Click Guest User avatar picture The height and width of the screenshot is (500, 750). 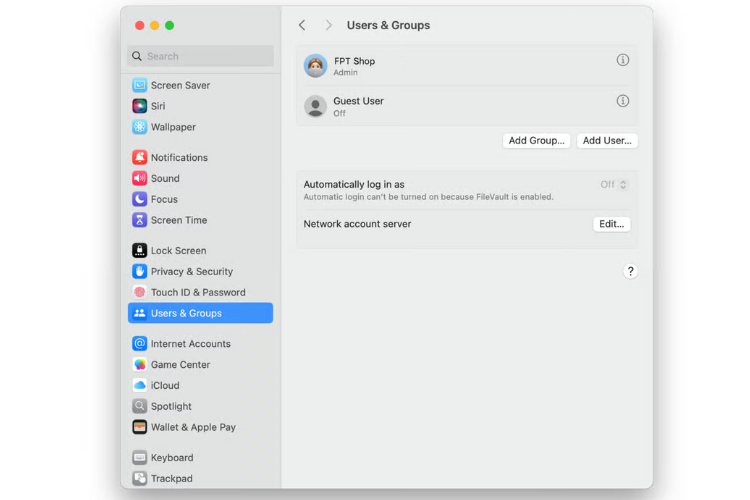tap(316, 106)
